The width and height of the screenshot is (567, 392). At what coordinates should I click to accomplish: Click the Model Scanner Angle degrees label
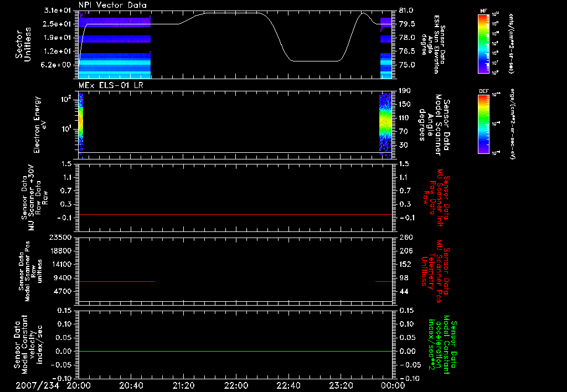tap(435, 125)
